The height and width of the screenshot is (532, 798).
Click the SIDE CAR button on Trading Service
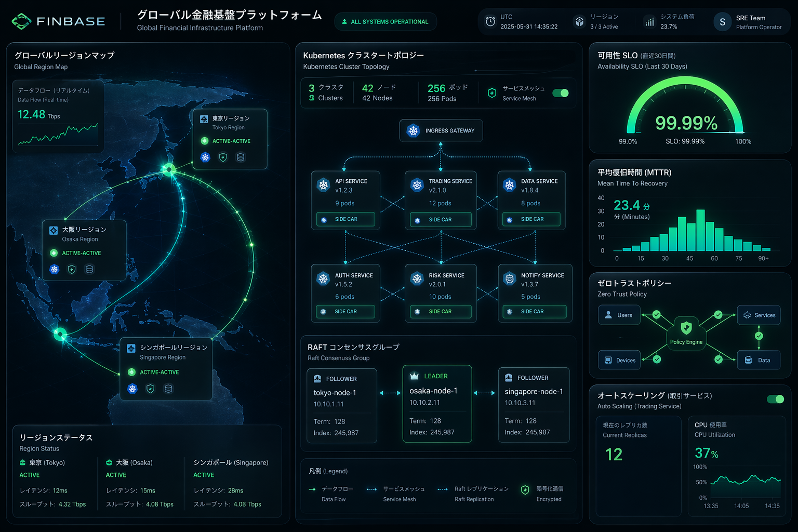440,219
